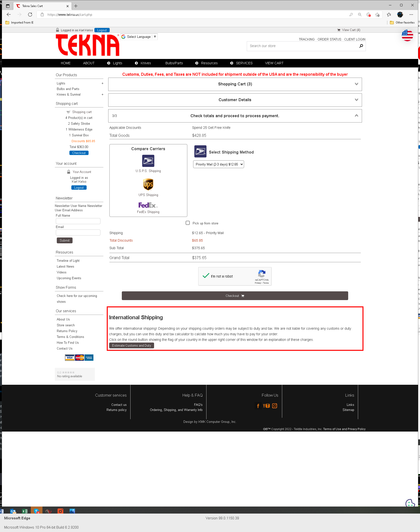Click the search magnifier icon in store search

(x=361, y=46)
